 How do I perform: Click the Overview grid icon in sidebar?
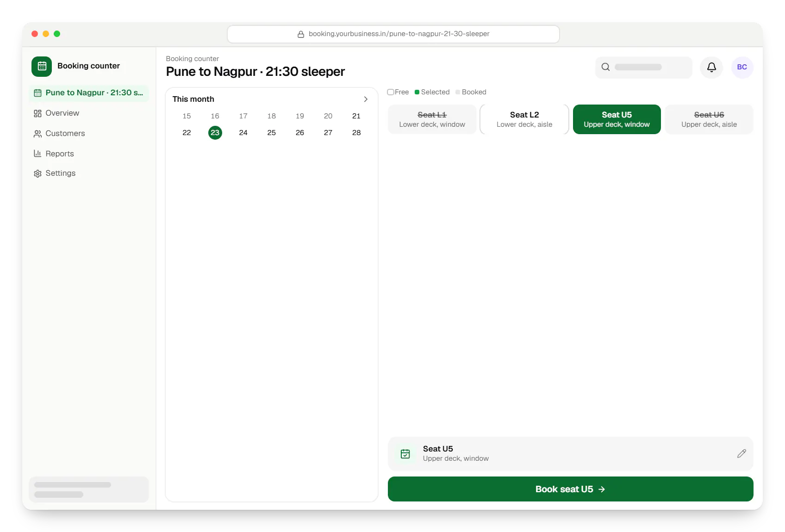(x=37, y=113)
